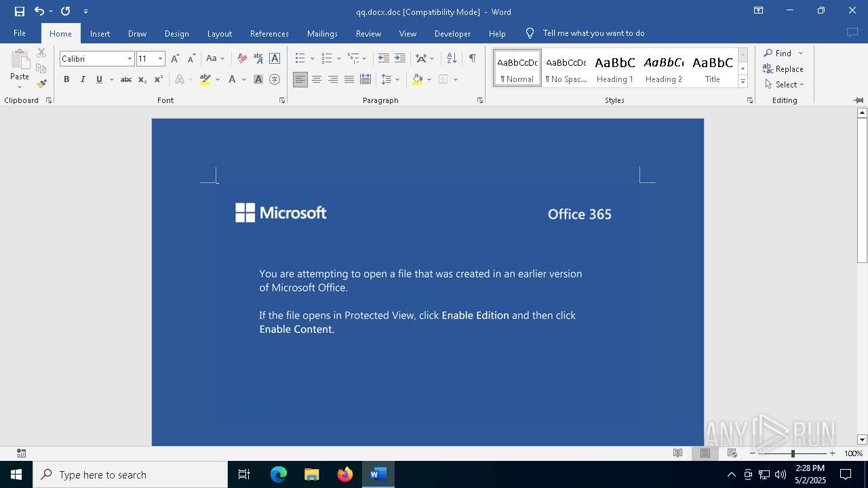Screen dimensions: 868x488
Task: Open the File tab
Action: pyautogui.click(x=20, y=33)
